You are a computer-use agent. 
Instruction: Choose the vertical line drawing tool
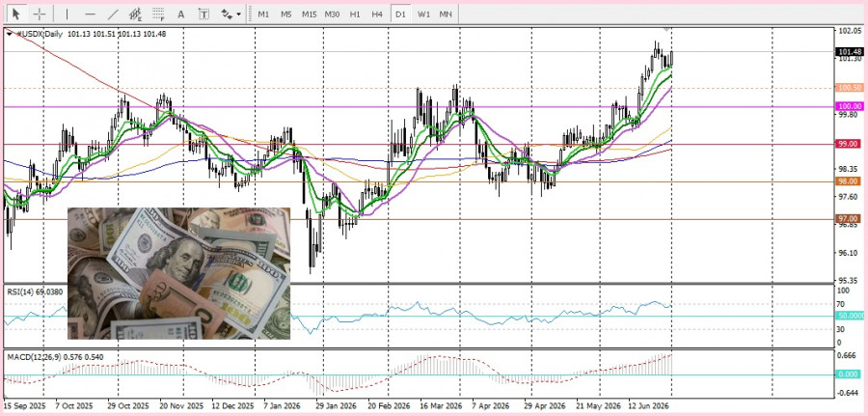click(x=67, y=14)
